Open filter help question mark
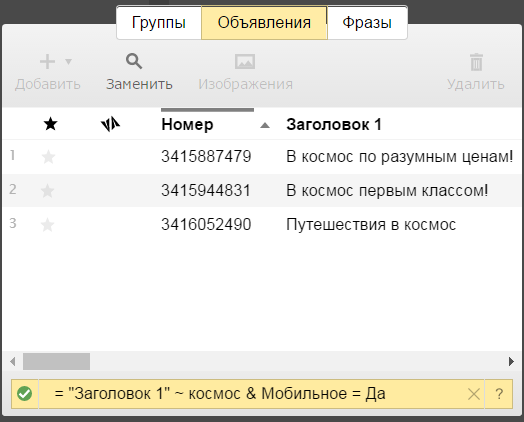The height and width of the screenshot is (422, 524). [499, 394]
